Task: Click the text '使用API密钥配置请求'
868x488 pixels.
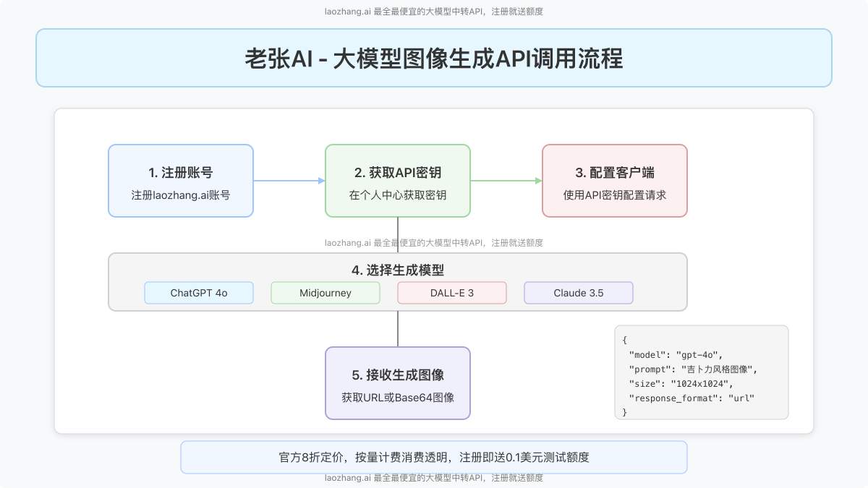Action: pos(615,195)
